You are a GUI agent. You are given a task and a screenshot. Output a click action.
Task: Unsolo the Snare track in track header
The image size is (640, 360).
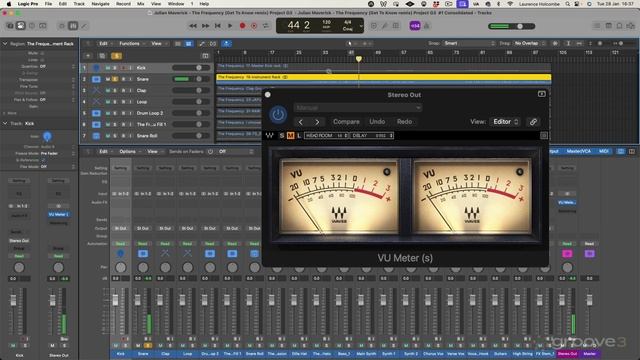[x=115, y=79]
